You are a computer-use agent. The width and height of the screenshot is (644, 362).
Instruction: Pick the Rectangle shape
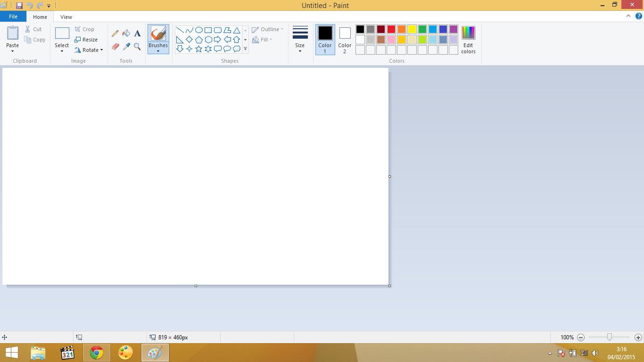click(208, 30)
